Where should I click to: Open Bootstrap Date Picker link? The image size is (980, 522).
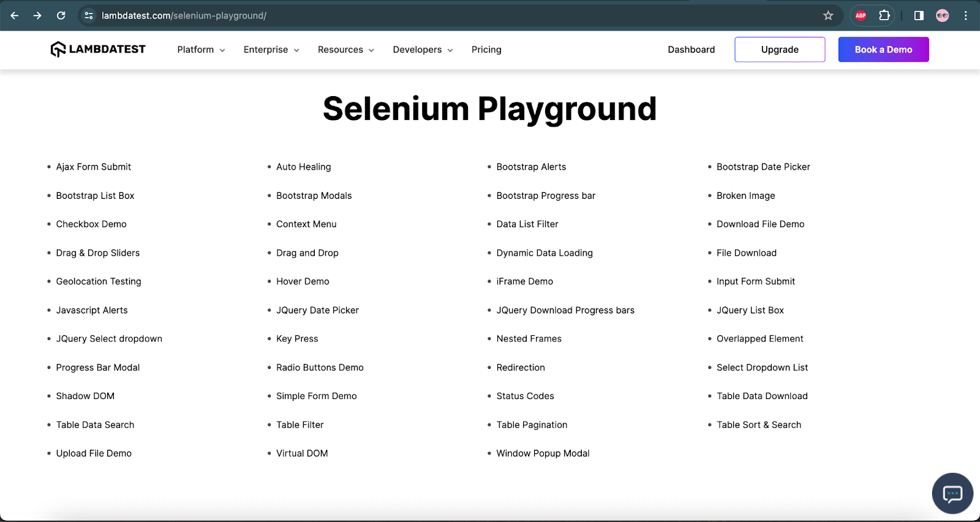pyautogui.click(x=763, y=166)
